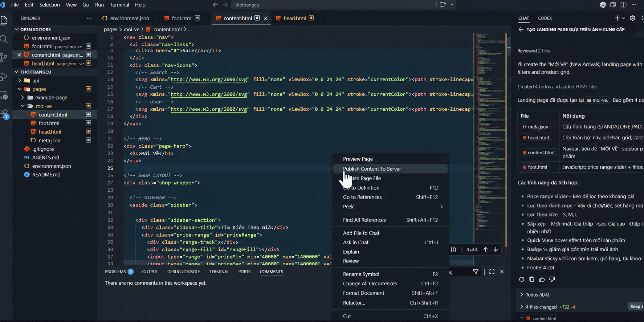Open foot.html link in chat table
This screenshot has height=322, width=644.
(x=535, y=167)
